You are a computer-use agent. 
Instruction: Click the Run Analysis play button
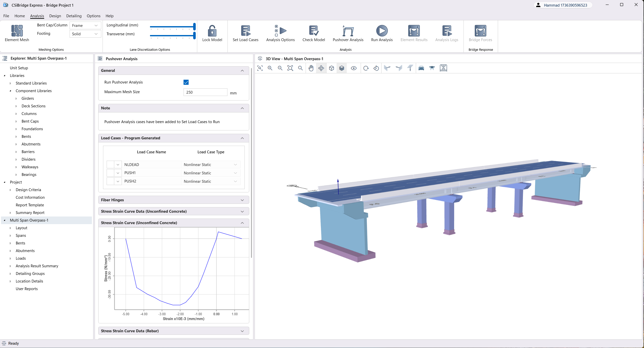[382, 31]
